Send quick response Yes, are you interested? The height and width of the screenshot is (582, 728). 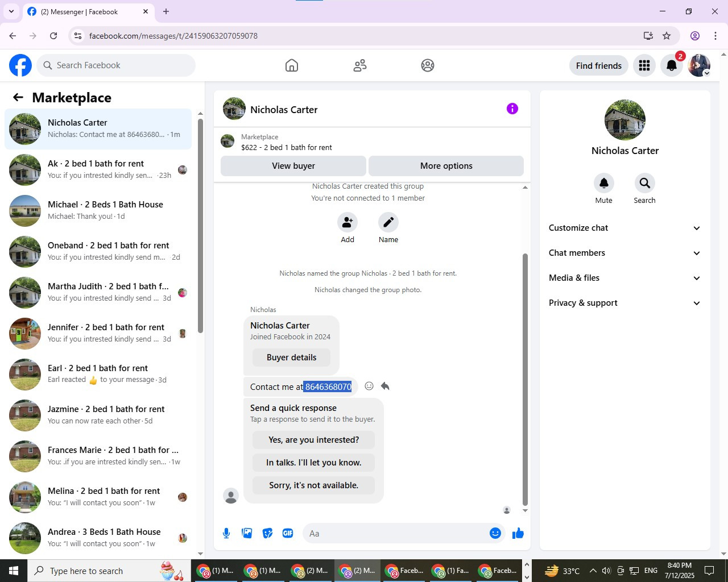314,440
